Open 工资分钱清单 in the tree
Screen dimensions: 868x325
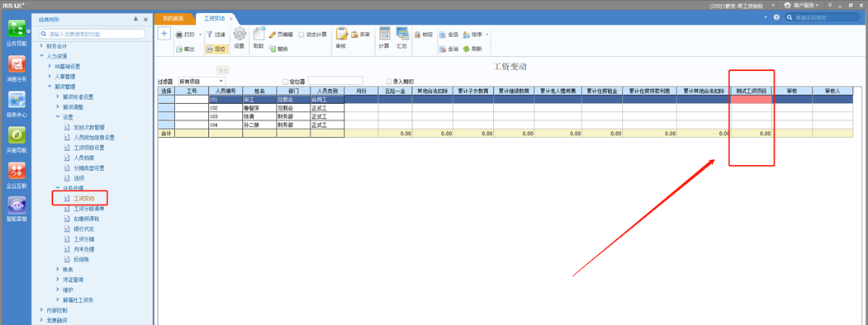click(88, 209)
